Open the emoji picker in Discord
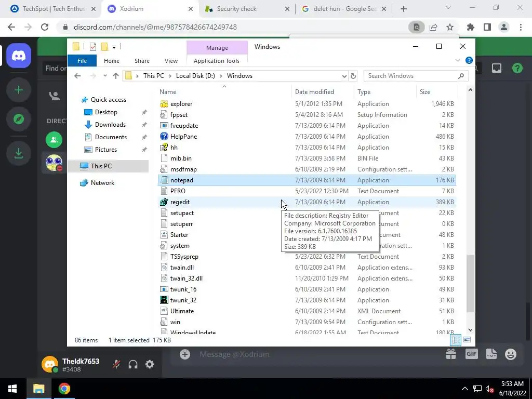The height and width of the screenshot is (399, 532). coord(510,354)
